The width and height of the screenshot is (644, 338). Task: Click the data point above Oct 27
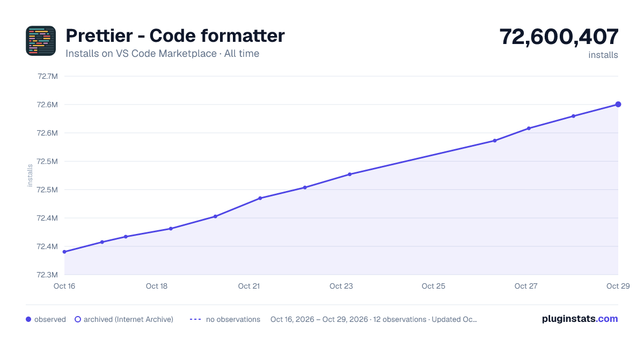pos(529,128)
